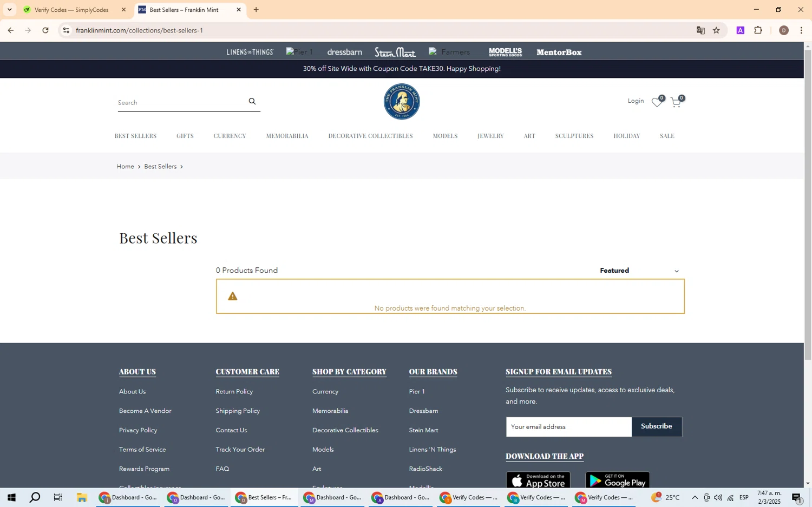Bookmark this page with the star icon

point(716,30)
